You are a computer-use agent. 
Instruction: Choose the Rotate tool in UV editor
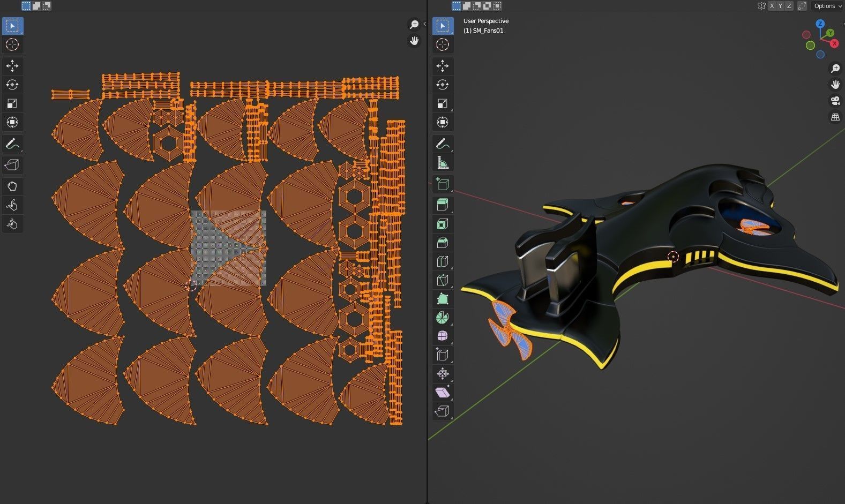[x=12, y=85]
